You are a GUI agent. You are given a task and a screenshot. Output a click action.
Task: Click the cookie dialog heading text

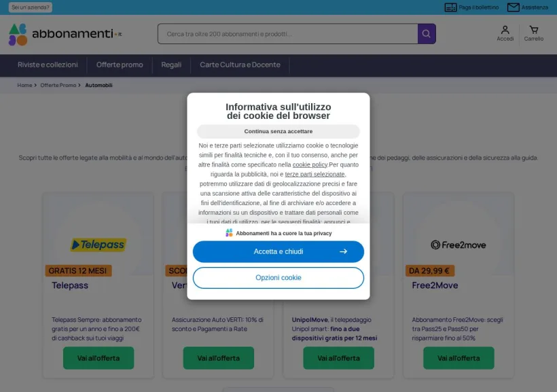(x=278, y=111)
